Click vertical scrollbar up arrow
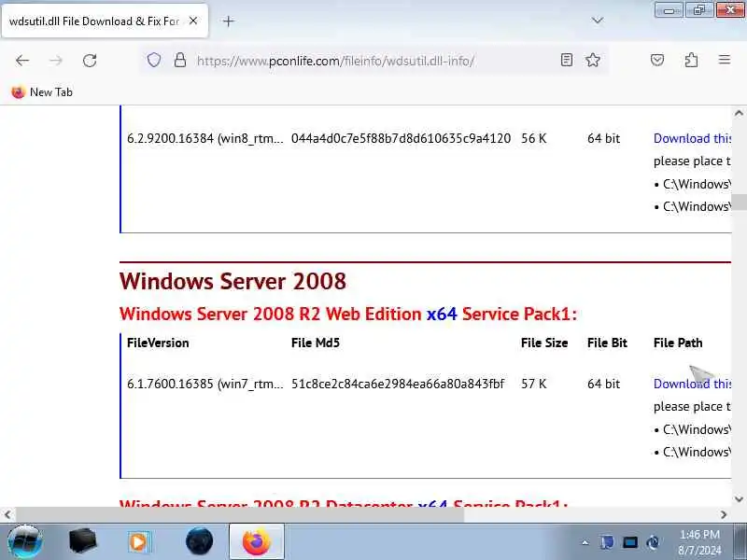747x560 pixels. [739, 113]
